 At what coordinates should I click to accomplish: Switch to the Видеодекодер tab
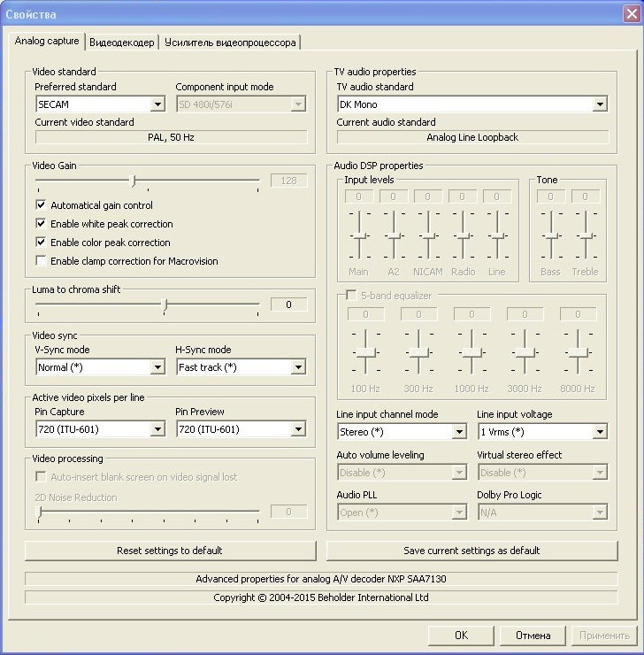[122, 42]
